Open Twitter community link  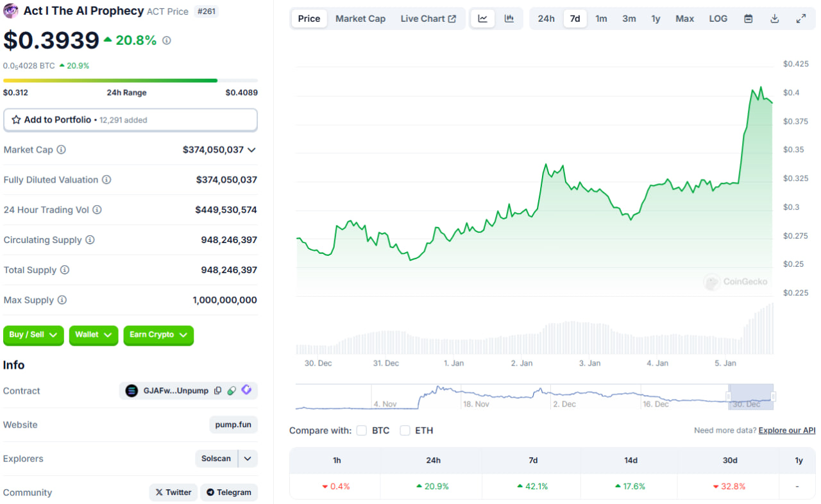pyautogui.click(x=173, y=492)
